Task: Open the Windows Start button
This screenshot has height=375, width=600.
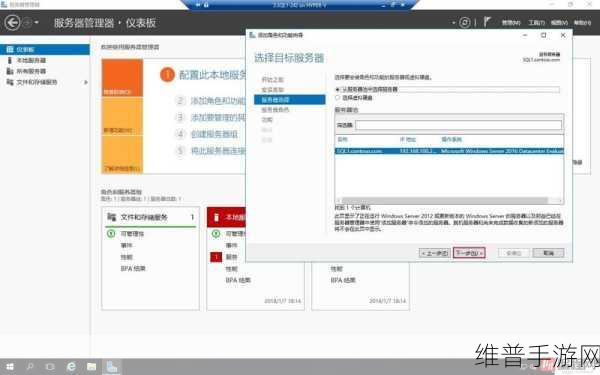Action: click(9, 367)
